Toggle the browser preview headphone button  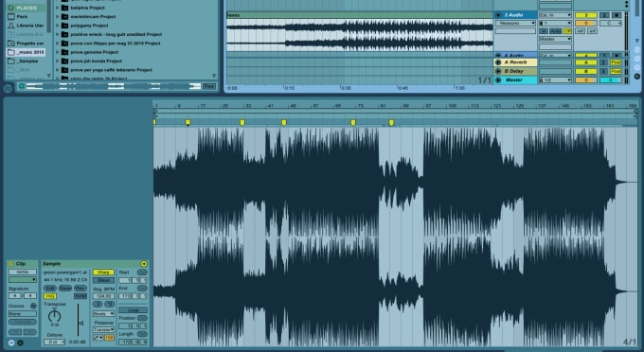click(22, 86)
